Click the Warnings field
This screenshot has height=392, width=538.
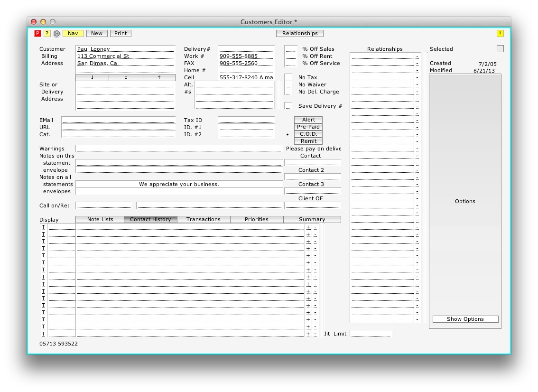(x=179, y=148)
